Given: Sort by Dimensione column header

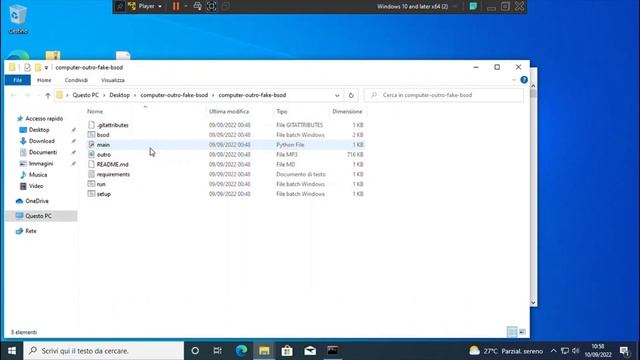Looking at the screenshot, I should (x=347, y=111).
